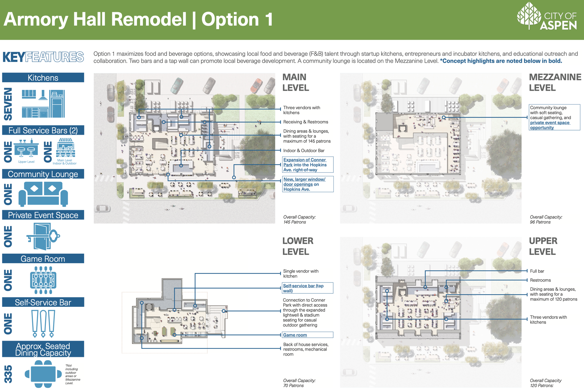Click the Game room highlighted label
584x392 pixels.
[x=295, y=335]
